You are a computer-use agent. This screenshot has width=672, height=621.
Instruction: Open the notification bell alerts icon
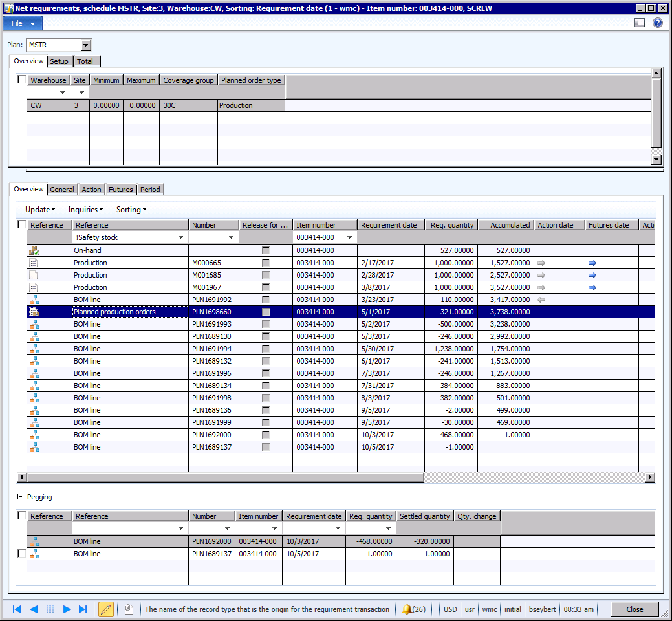pos(407,609)
